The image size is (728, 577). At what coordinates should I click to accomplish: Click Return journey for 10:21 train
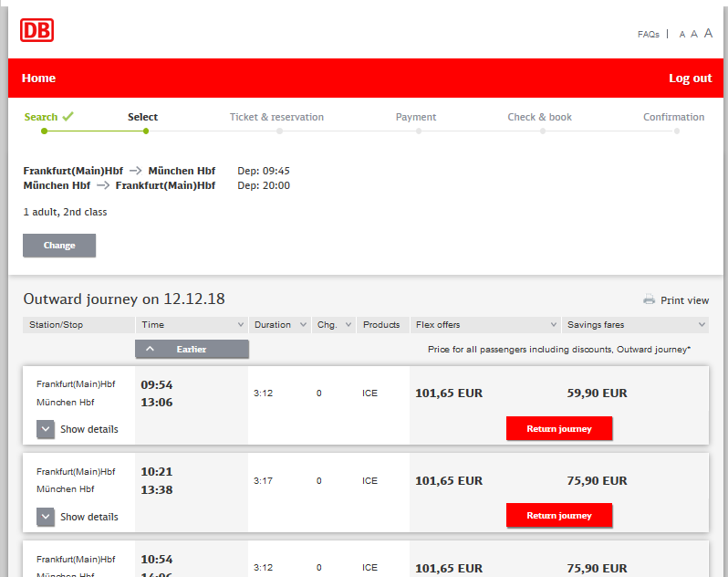(559, 515)
